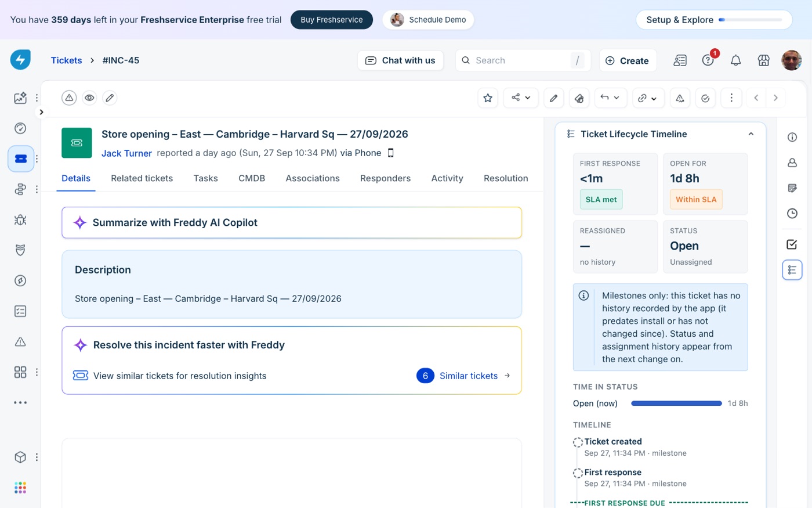Open the alerts triangle icon in sidebar
Viewport: 812px width, 508px height.
(x=20, y=341)
